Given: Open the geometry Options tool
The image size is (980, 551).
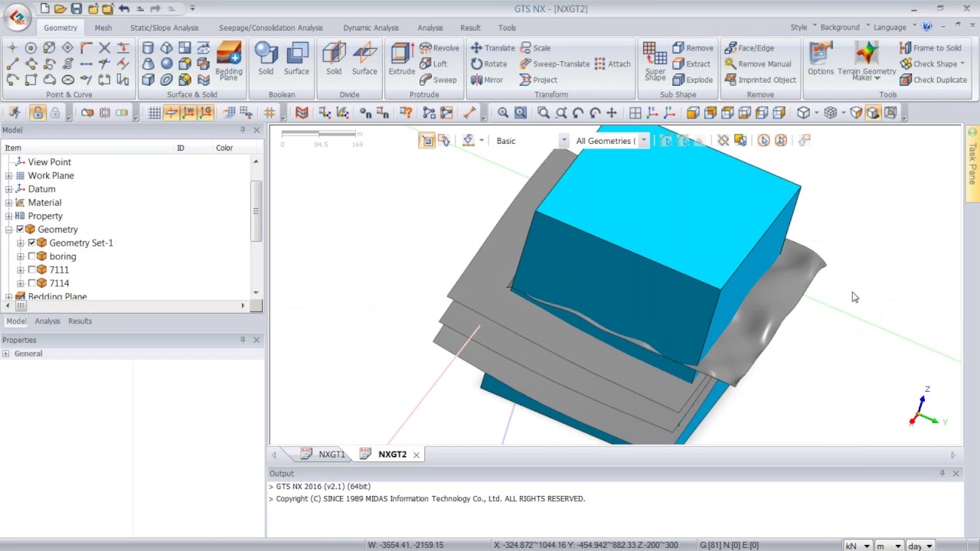Looking at the screenshot, I should click(x=820, y=60).
